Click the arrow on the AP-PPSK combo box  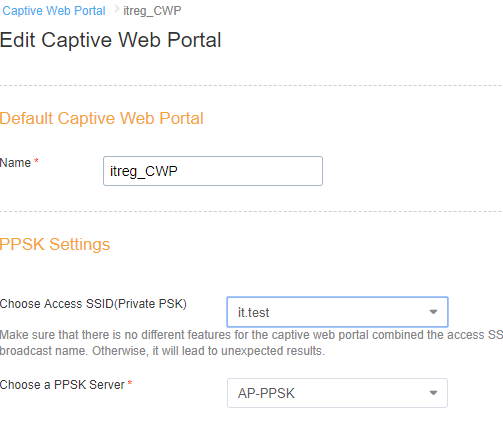[433, 393]
